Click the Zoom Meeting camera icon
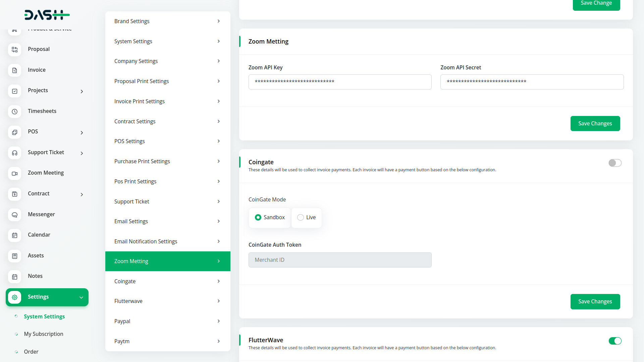644x362 pixels. (14, 173)
